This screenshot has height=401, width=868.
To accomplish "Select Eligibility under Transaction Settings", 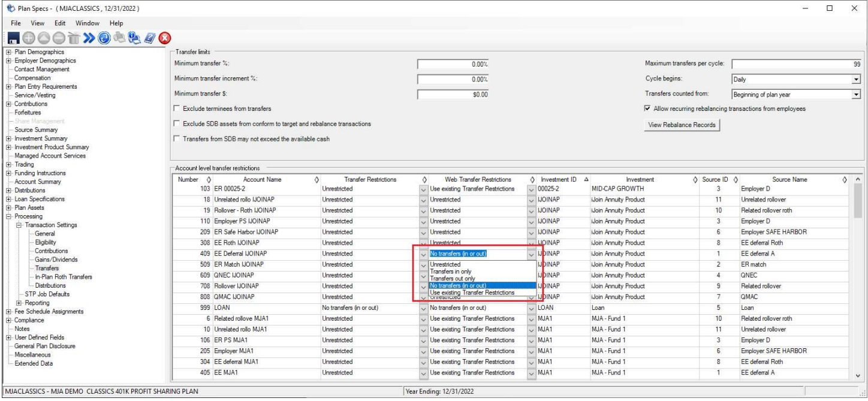I will (x=46, y=242).
